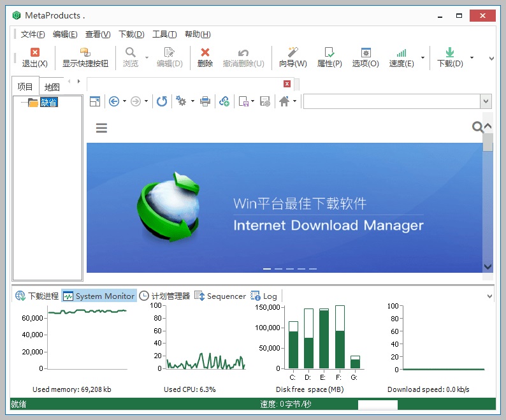This screenshot has width=506, height=420.
Task: Print the current browser page
Action: [205, 101]
